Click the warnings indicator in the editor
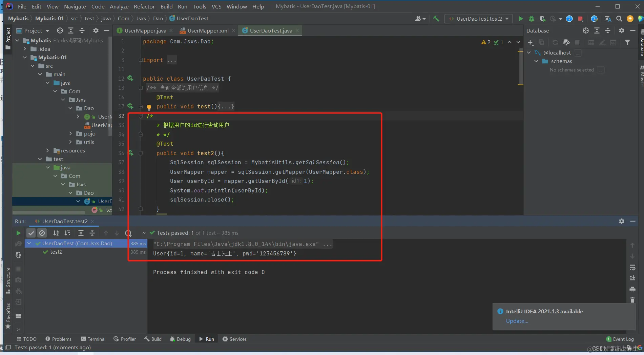Image resolution: width=644 pixels, height=355 pixels. click(x=486, y=42)
